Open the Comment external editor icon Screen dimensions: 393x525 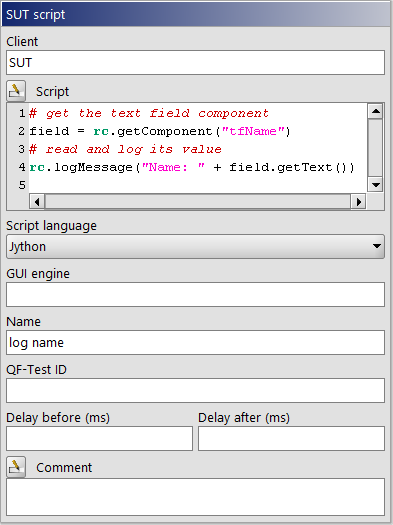tap(16, 466)
